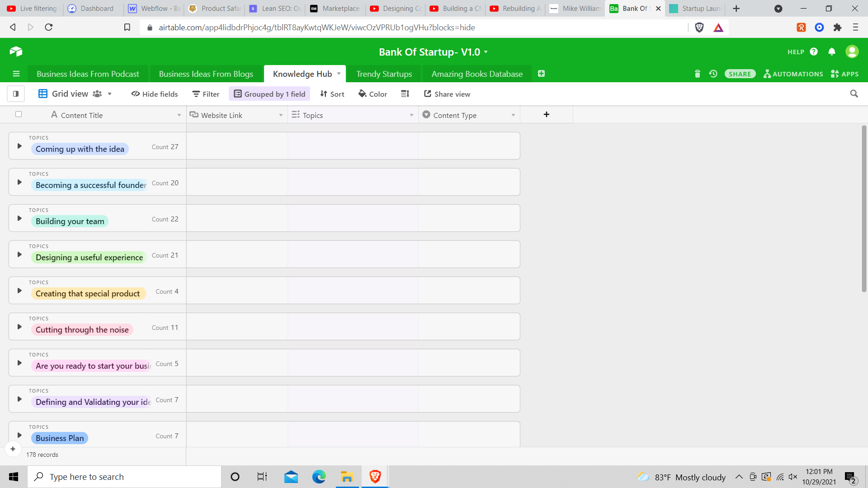Click the row height icon
The image size is (868, 488).
coord(405,94)
